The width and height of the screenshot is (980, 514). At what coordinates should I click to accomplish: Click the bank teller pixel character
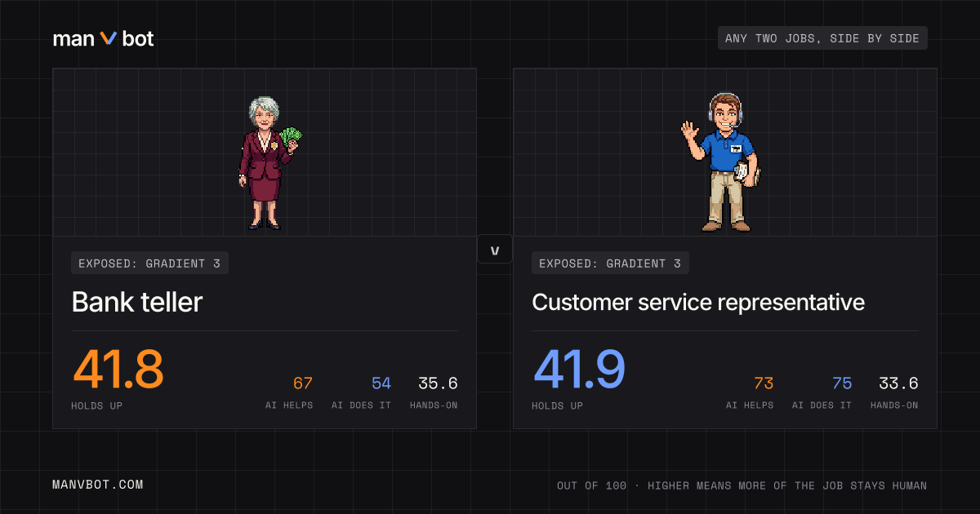click(x=269, y=163)
